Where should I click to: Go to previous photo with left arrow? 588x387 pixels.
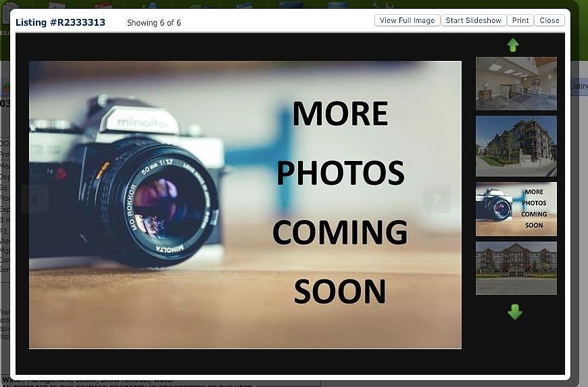point(34,199)
